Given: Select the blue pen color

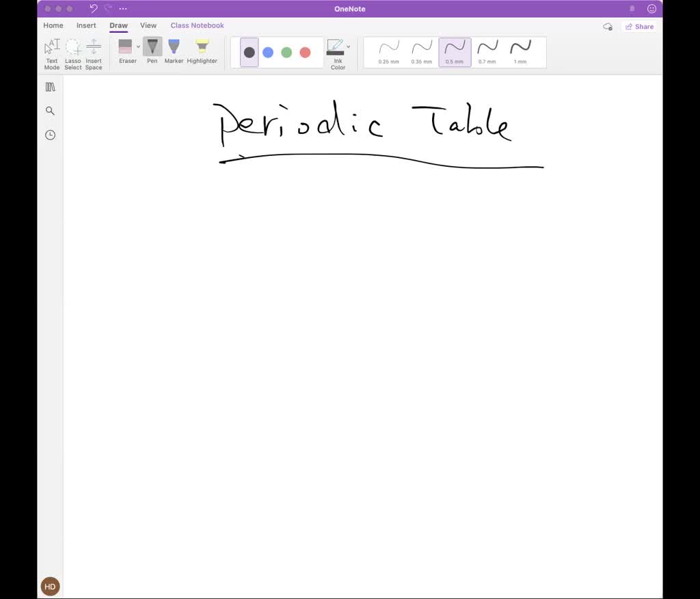Looking at the screenshot, I should click(x=268, y=52).
